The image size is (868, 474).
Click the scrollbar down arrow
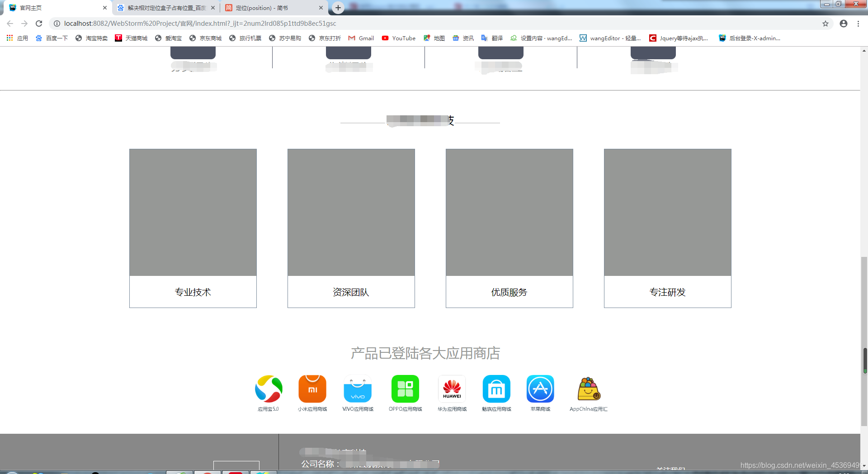pos(864,465)
